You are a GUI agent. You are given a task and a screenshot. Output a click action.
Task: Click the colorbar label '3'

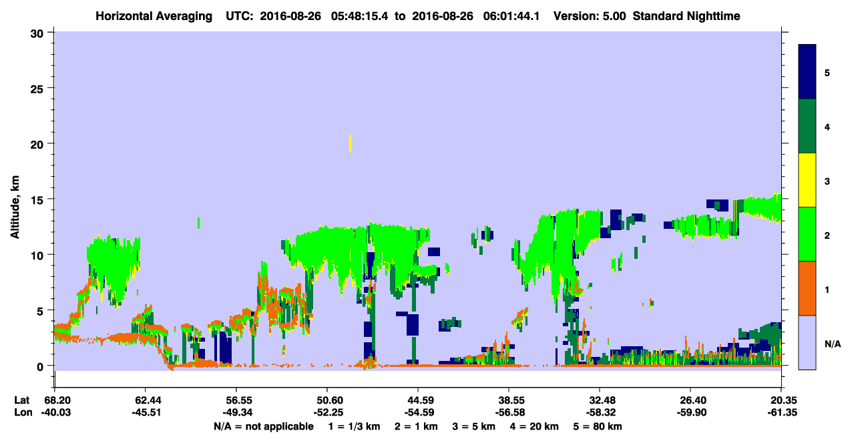click(827, 180)
